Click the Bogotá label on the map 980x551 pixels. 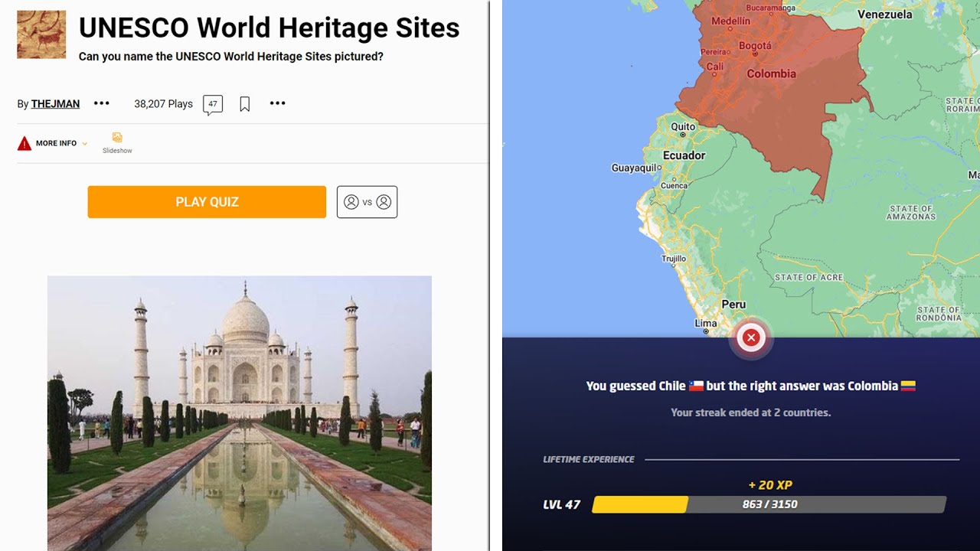click(x=755, y=46)
